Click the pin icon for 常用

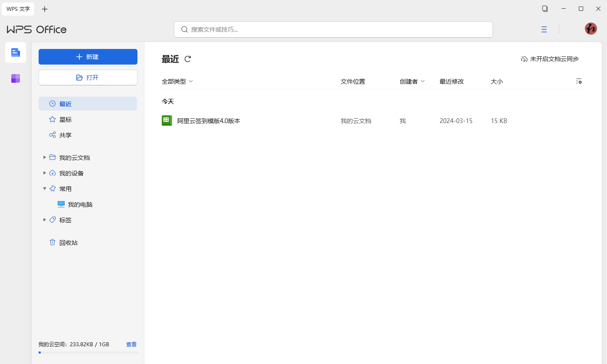(52, 188)
